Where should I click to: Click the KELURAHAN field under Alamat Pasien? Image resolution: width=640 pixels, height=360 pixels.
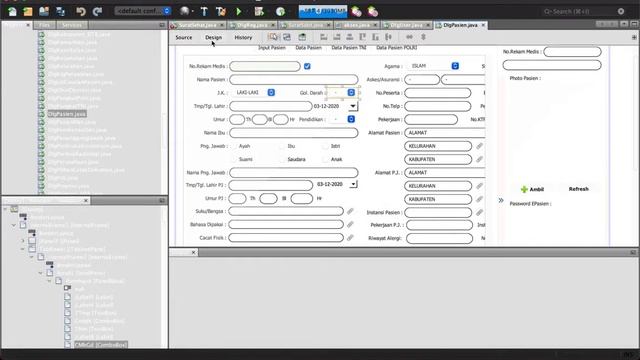tap(438, 146)
